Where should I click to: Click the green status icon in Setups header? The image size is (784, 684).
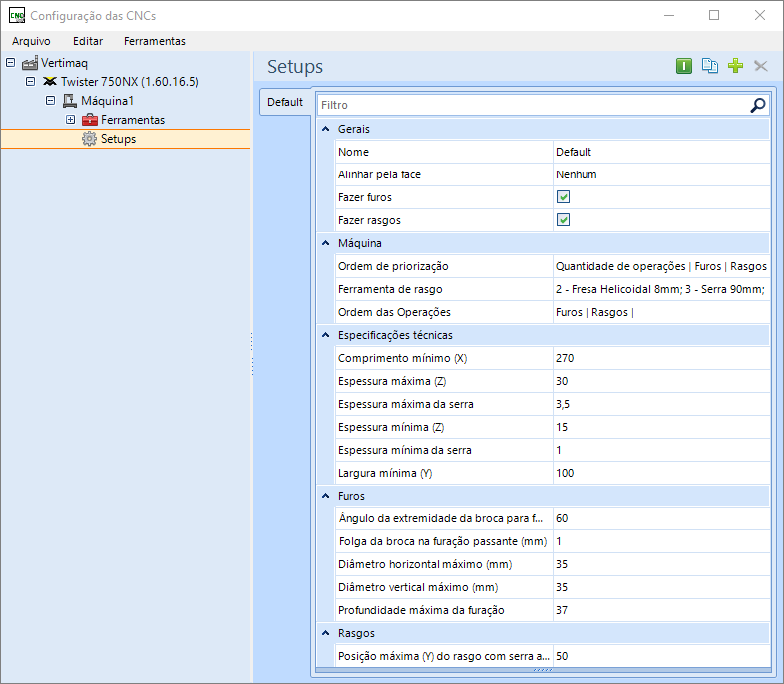point(684,66)
